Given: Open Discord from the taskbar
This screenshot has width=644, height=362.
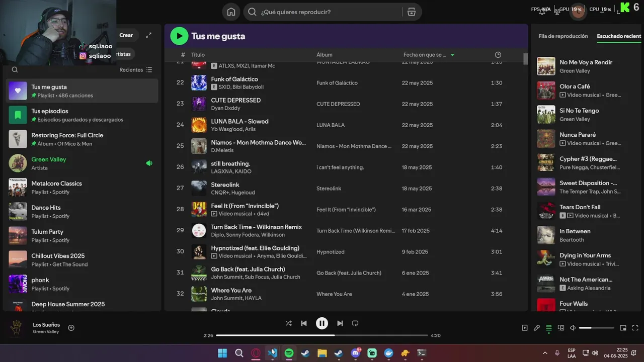Looking at the screenshot, I should pos(355,353).
